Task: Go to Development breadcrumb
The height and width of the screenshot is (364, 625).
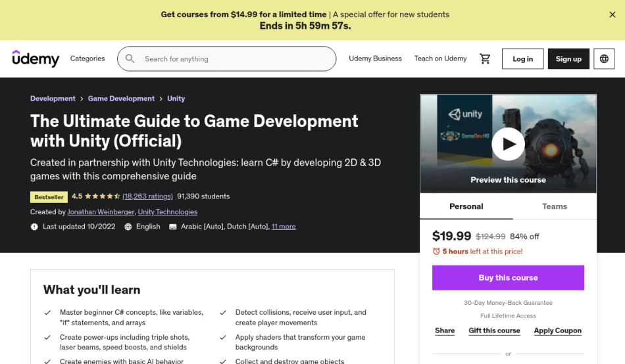Action: click(53, 99)
